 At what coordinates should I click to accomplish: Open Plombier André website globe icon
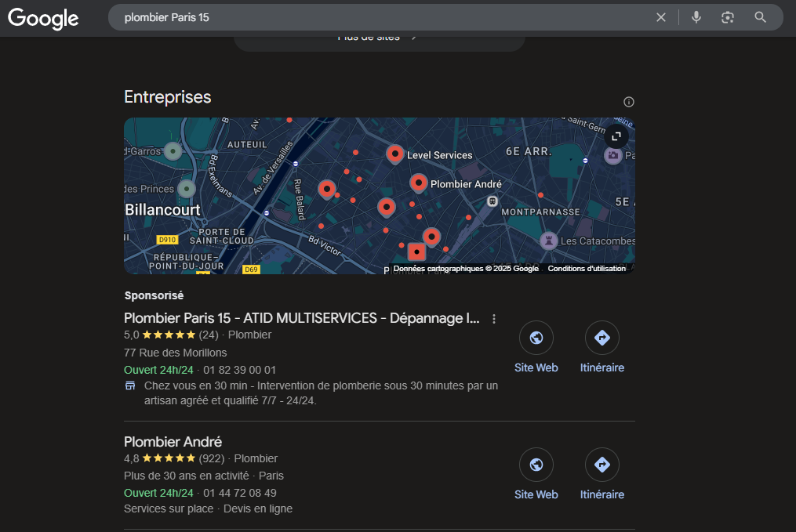click(536, 465)
